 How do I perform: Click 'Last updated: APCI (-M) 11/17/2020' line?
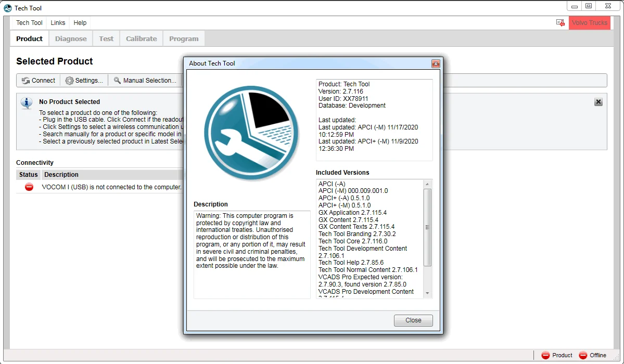coord(368,127)
